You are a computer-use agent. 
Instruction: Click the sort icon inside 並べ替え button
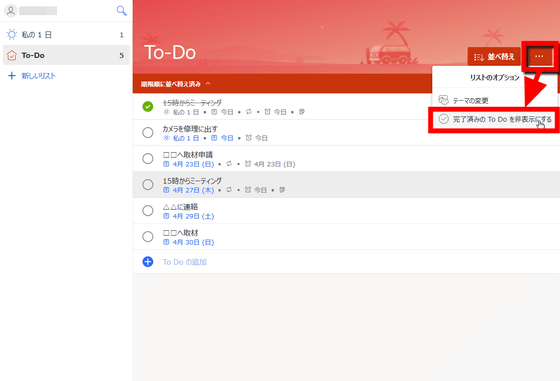[x=479, y=57]
